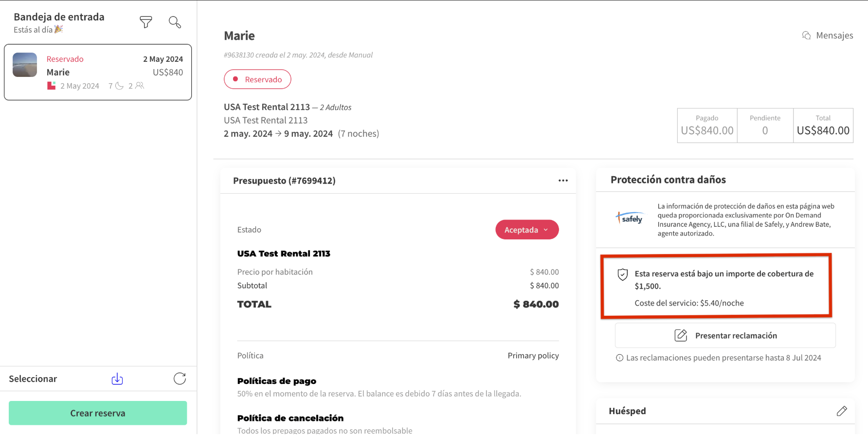Click the Safely logo
868x436 pixels.
[x=631, y=218]
